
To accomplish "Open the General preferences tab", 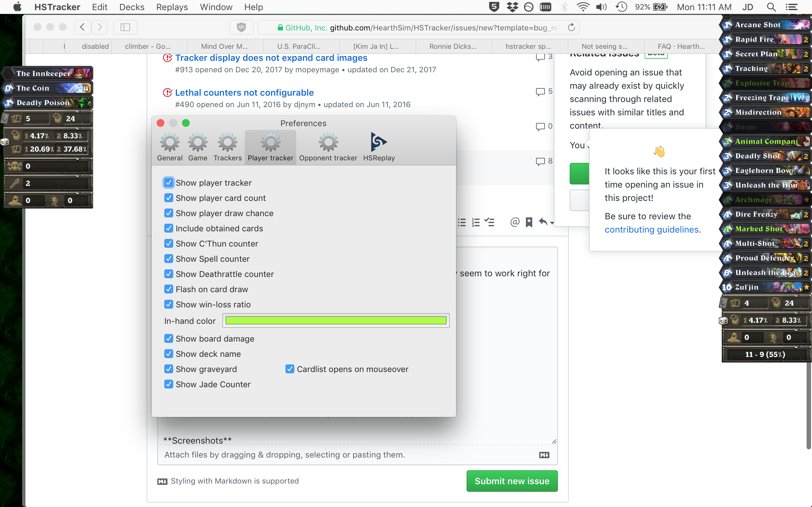I will coord(169,146).
